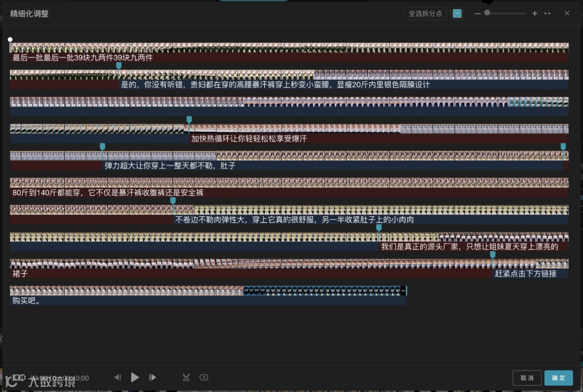Click the playhead marker at timeline start

coord(10,39)
